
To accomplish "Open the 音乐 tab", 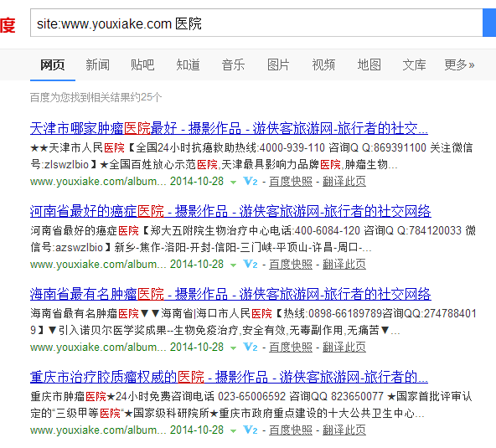I will [233, 65].
